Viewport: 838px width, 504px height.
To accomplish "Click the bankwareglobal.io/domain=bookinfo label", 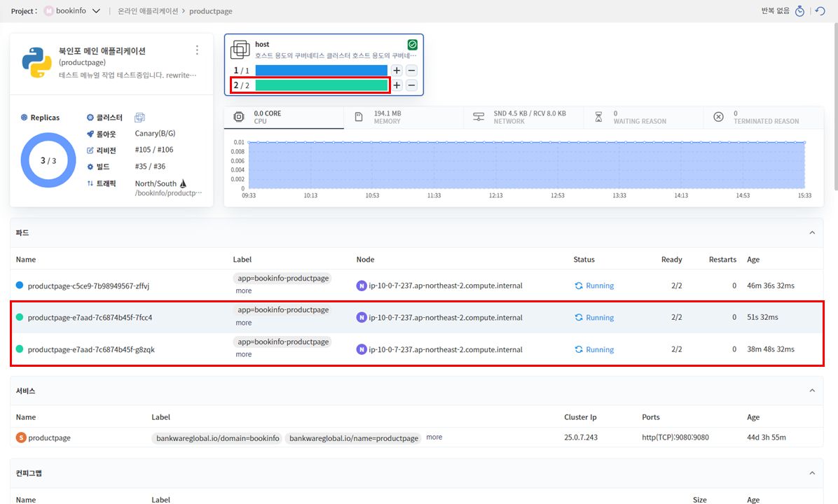I will point(217,438).
